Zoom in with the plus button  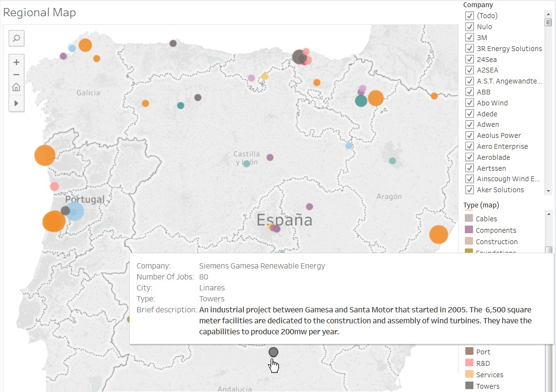[x=16, y=62]
